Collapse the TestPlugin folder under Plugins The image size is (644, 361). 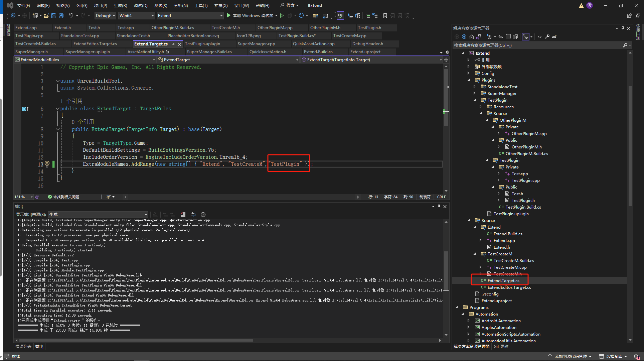(x=475, y=100)
